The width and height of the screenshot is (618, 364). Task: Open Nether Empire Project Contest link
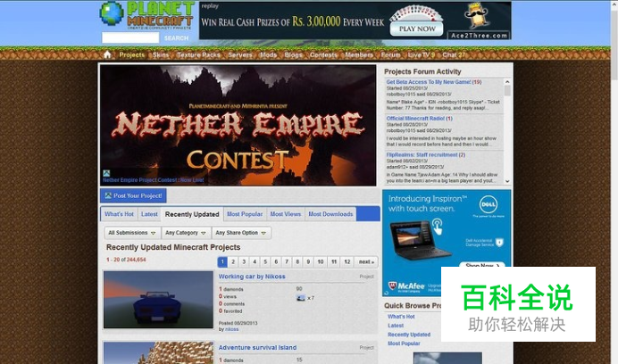153,180
